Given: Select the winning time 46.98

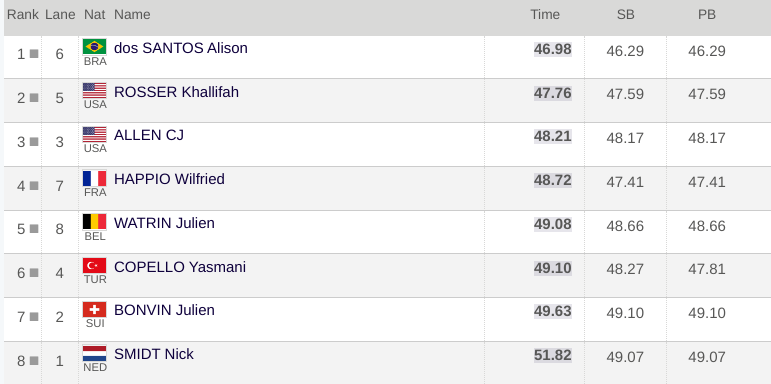Looking at the screenshot, I should [553, 49].
